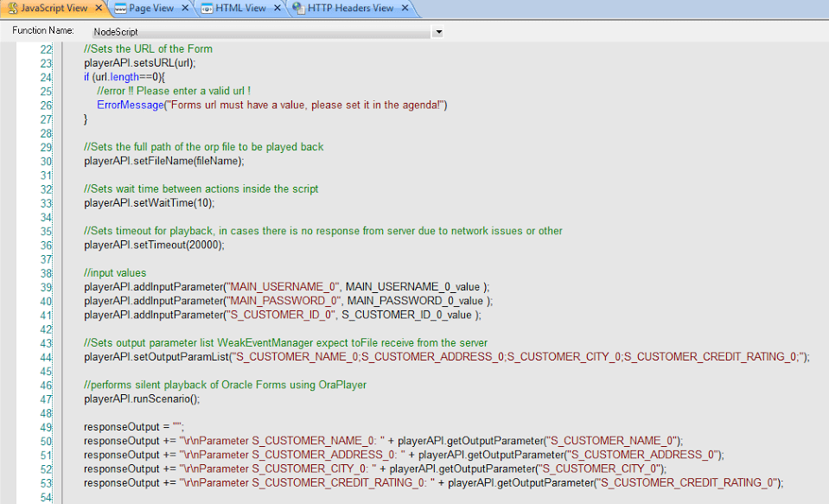Click the JavaScript View tab scroll icon

coord(12,9)
